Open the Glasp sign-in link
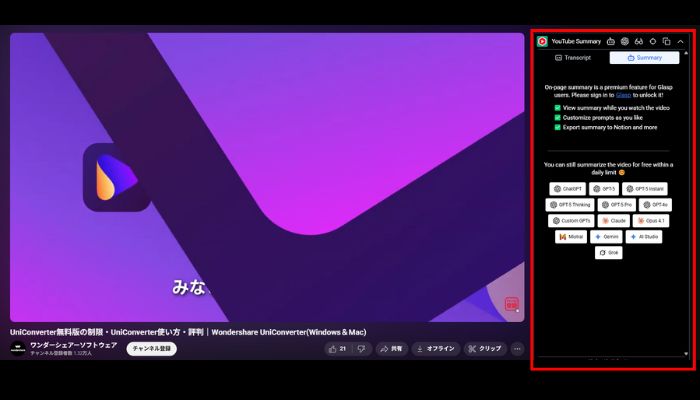The image size is (700, 400). (623, 95)
